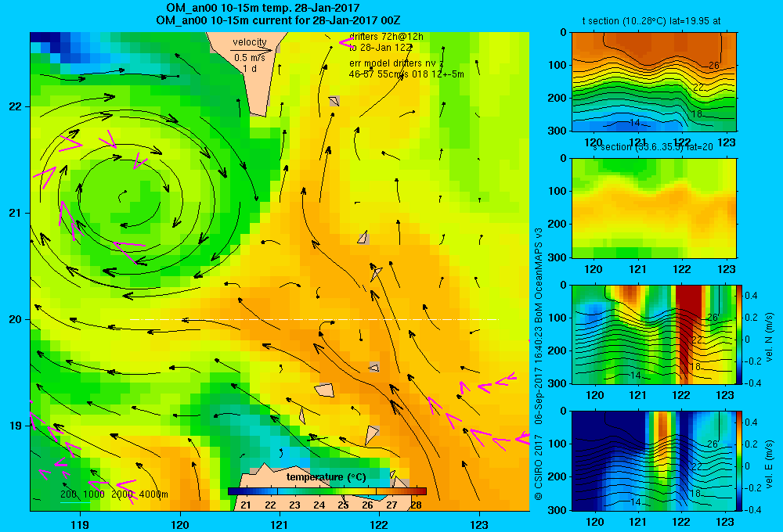Click the '200 1000 2000 4000m' depth contour legend
This screenshot has width=783, height=532.
coord(114,494)
